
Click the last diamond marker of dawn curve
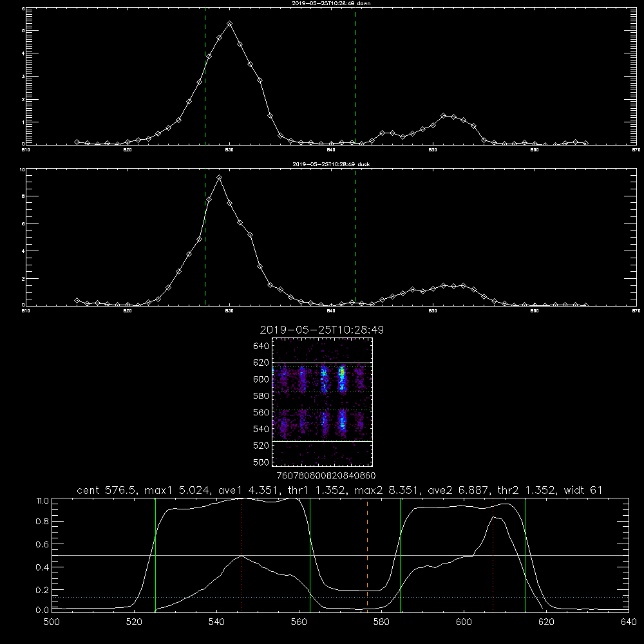click(x=585, y=143)
